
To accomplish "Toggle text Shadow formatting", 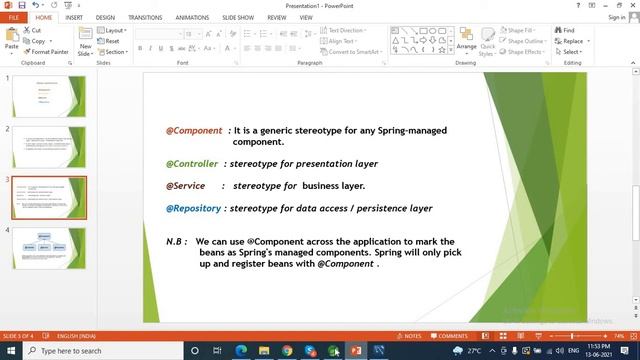I will pyautogui.click(x=171, y=49).
